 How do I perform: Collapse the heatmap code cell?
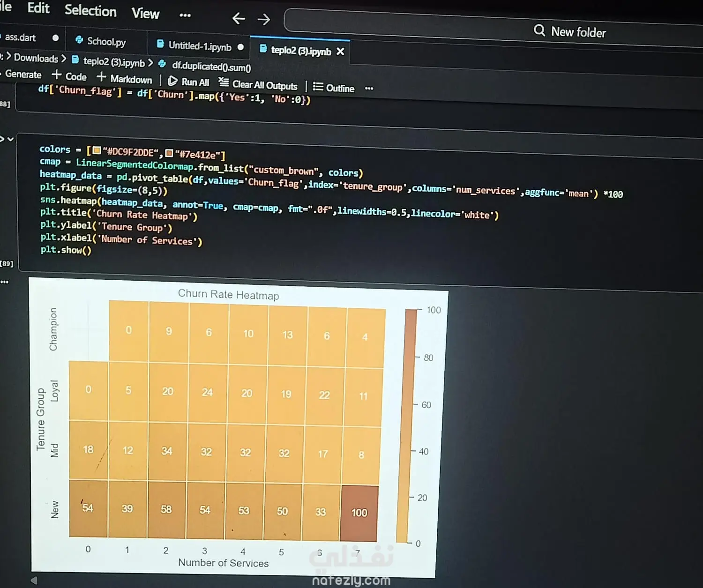click(10, 139)
